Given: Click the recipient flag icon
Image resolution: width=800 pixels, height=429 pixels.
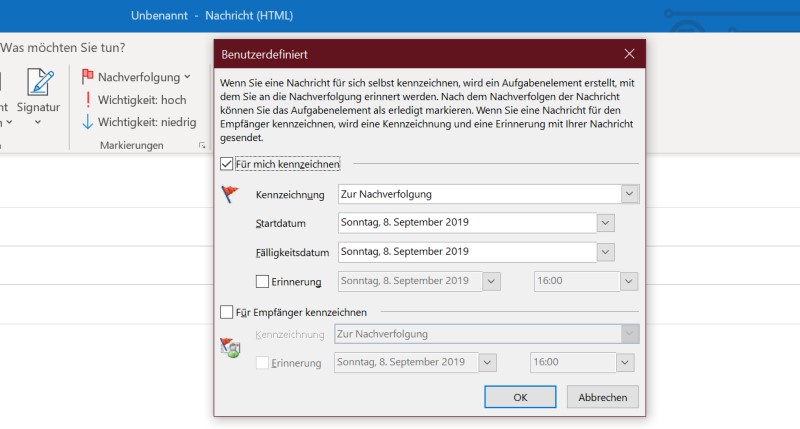Looking at the screenshot, I should pyautogui.click(x=230, y=347).
